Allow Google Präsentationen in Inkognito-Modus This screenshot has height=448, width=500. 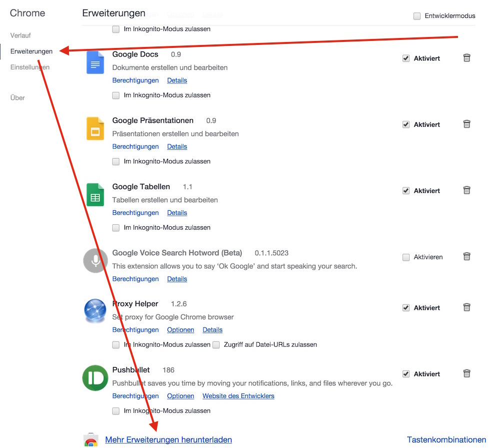pos(116,161)
